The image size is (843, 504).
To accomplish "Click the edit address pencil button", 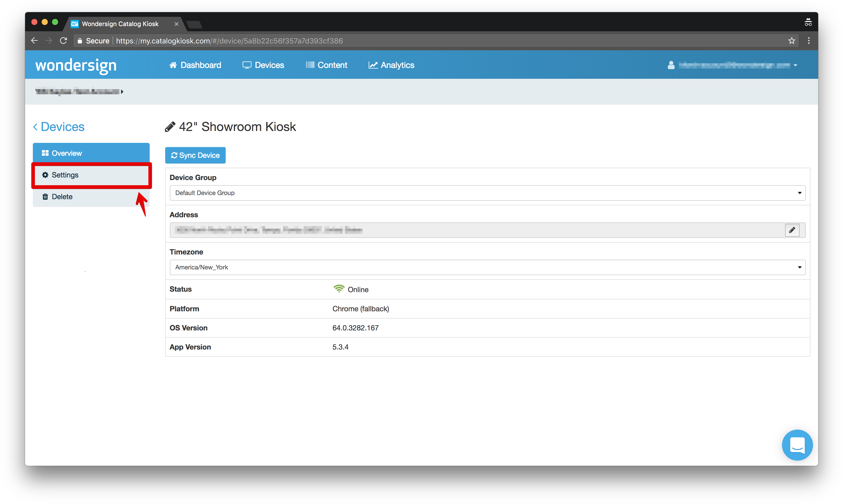I will (x=792, y=230).
